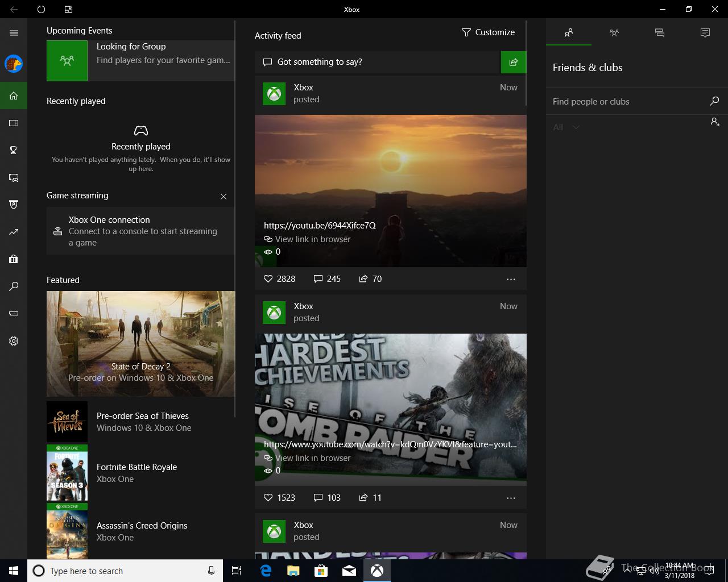Open Xbox One connection to stream
The width and height of the screenshot is (728, 582).
coord(140,231)
